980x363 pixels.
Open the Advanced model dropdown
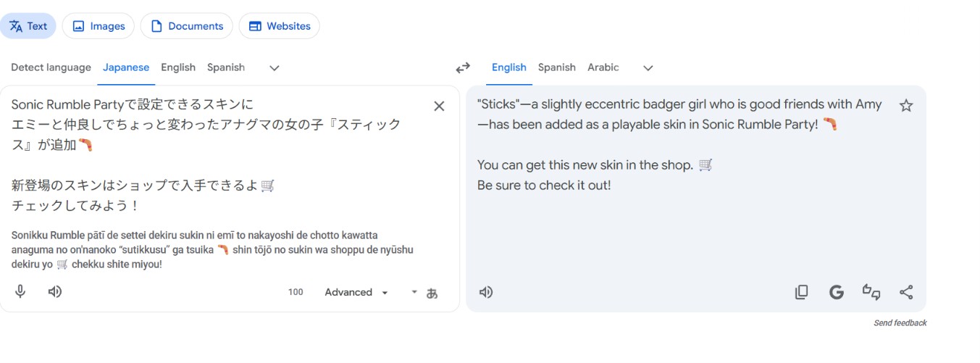[356, 293]
